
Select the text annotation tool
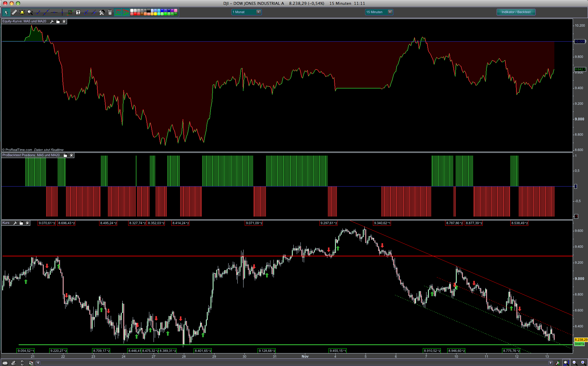point(78,12)
